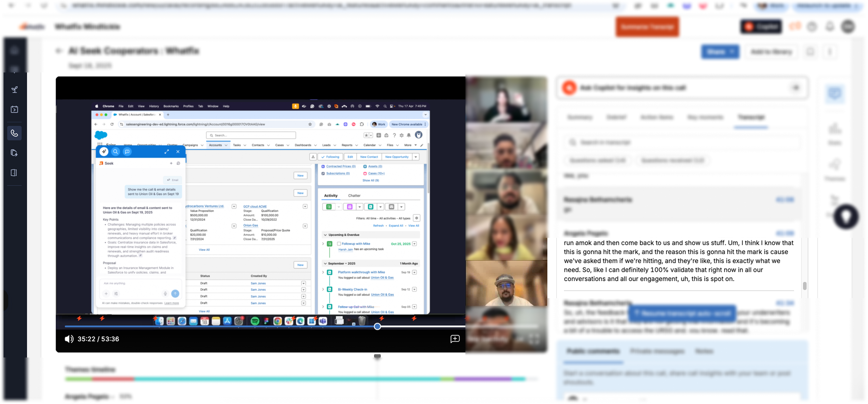
Task: Click the Expand All link
Action: click(396, 226)
